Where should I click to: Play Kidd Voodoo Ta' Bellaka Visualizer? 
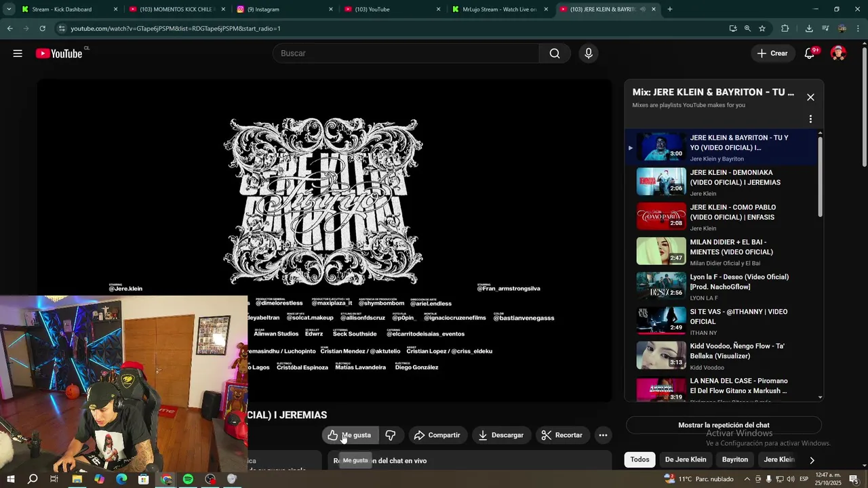point(721,357)
